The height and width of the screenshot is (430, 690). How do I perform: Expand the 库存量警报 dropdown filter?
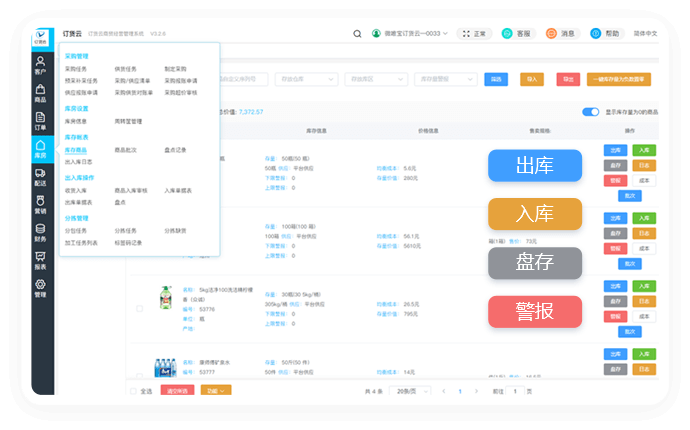[442, 78]
